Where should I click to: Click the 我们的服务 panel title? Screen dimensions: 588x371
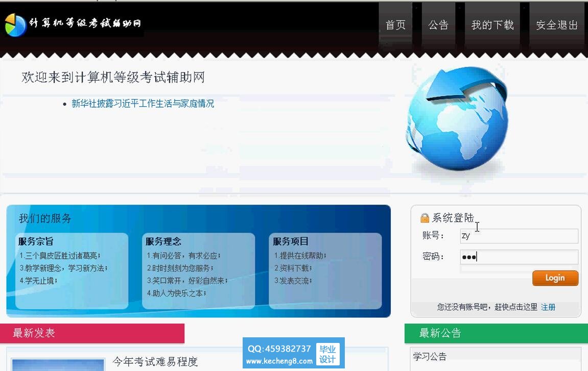[45, 218]
